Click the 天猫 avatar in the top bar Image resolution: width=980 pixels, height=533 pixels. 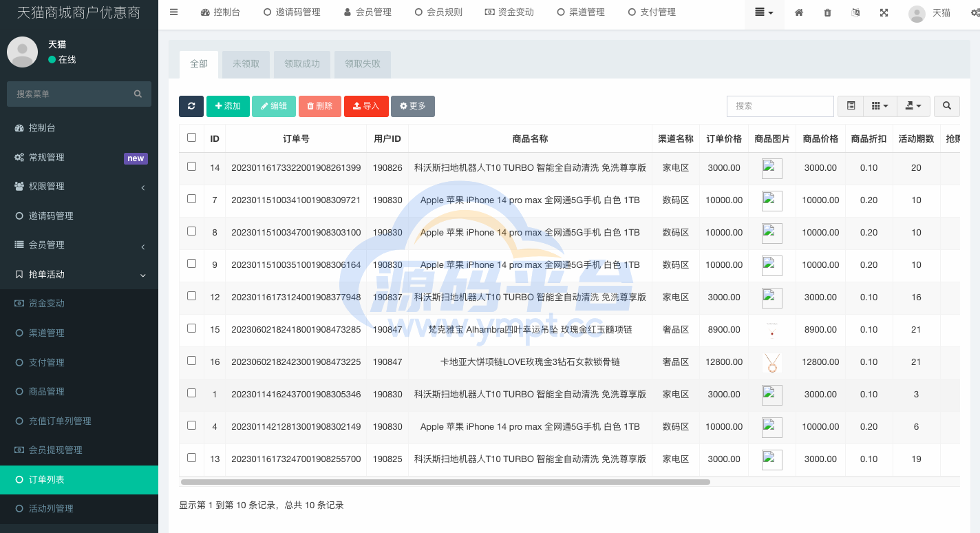917,14
